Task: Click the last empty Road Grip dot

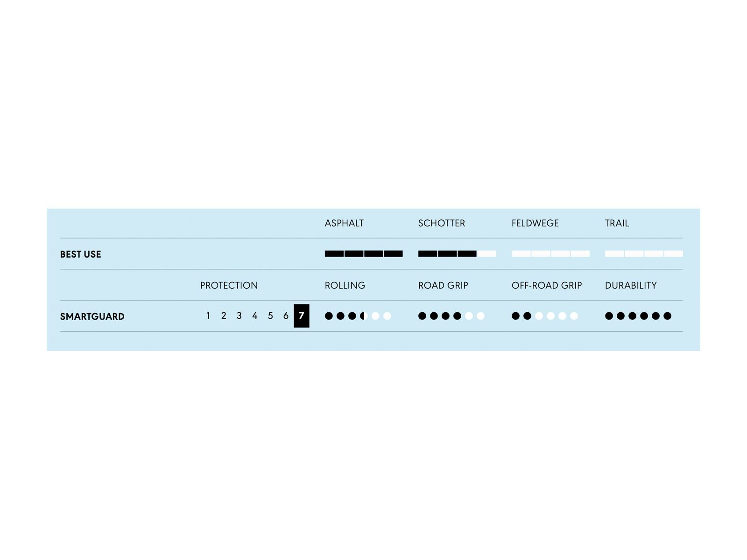Action: click(x=480, y=316)
